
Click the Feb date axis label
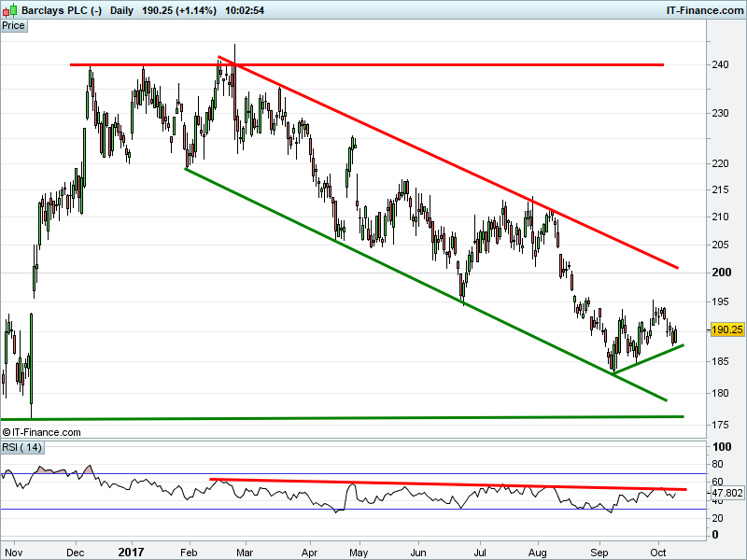[x=189, y=553]
